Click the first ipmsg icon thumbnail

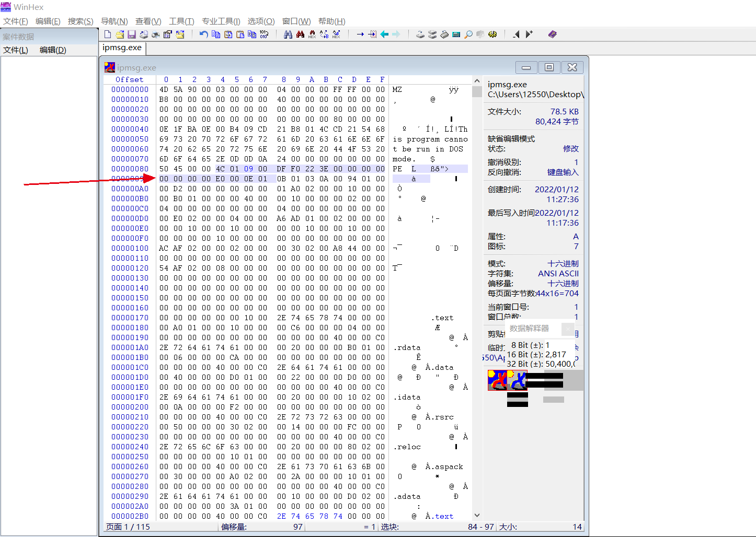coord(497,380)
